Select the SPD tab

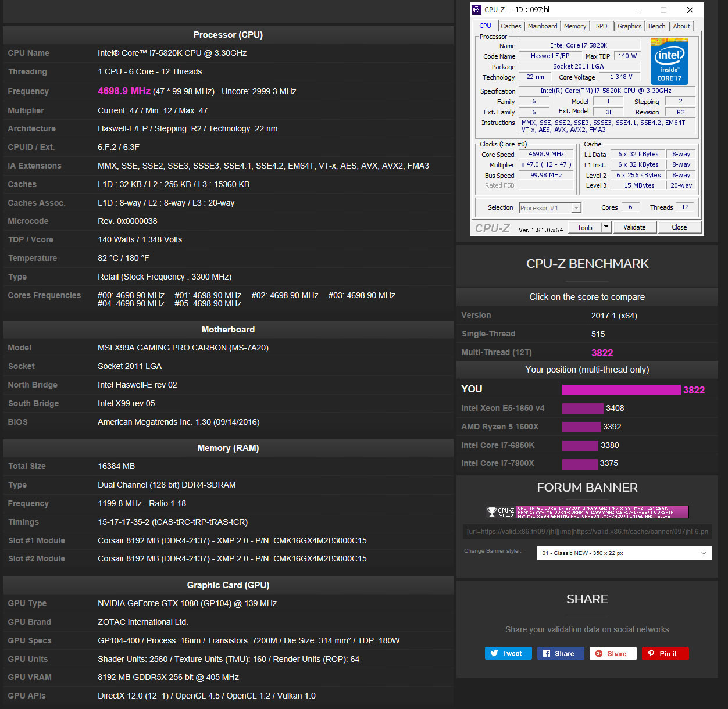click(x=602, y=26)
